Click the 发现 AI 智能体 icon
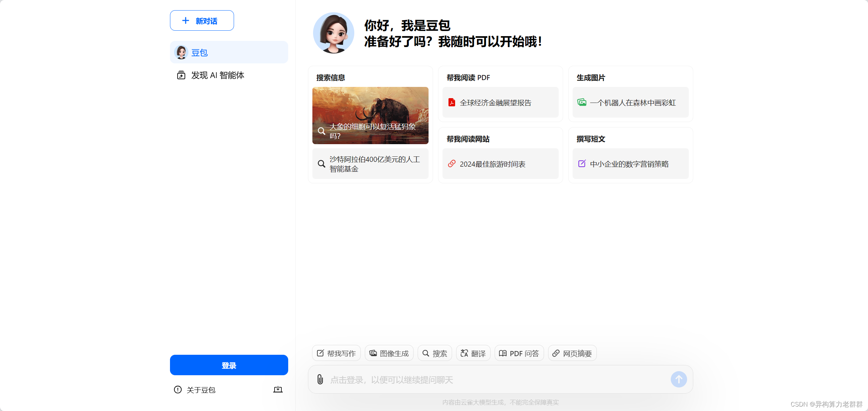868x411 pixels. click(181, 75)
